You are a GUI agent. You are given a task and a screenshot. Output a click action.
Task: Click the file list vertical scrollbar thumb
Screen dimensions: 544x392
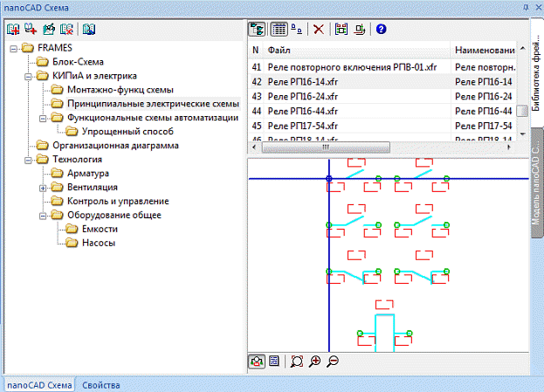(522, 111)
